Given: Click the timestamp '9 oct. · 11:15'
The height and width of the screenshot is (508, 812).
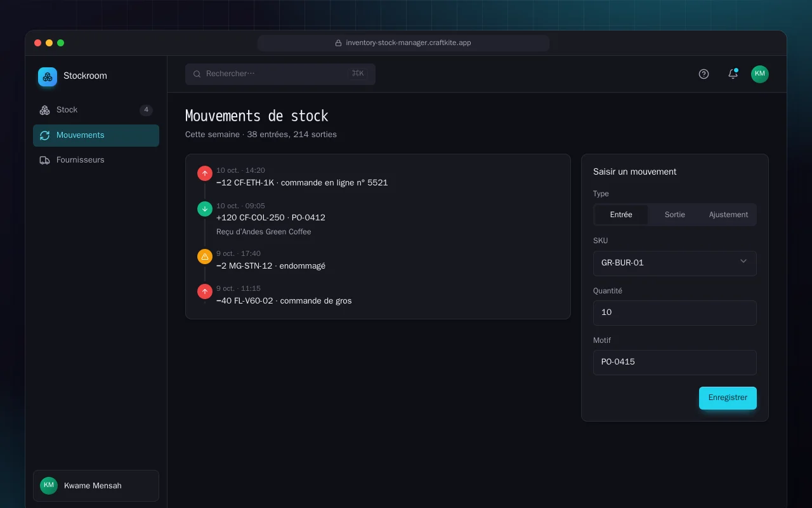Looking at the screenshot, I should pyautogui.click(x=239, y=288).
